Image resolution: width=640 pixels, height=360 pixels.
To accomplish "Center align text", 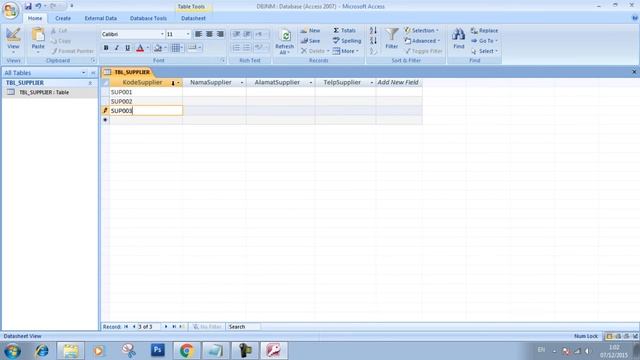I will tap(209, 34).
